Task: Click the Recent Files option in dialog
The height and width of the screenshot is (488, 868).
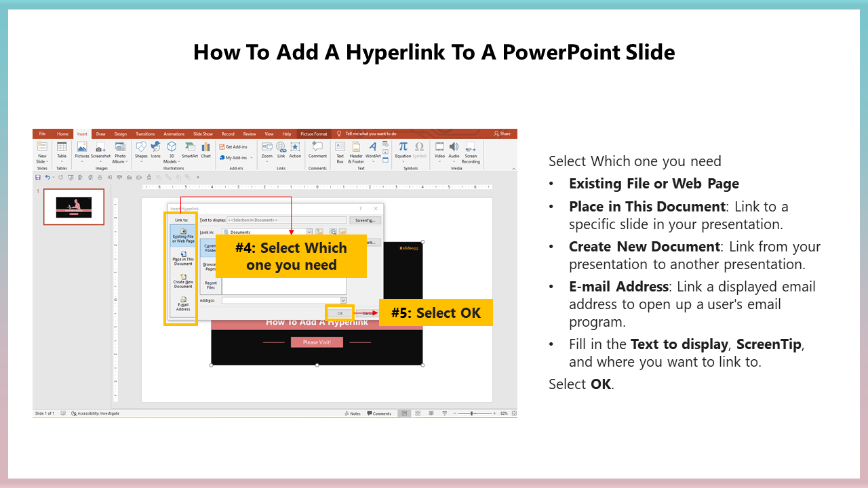Action: 210,285
